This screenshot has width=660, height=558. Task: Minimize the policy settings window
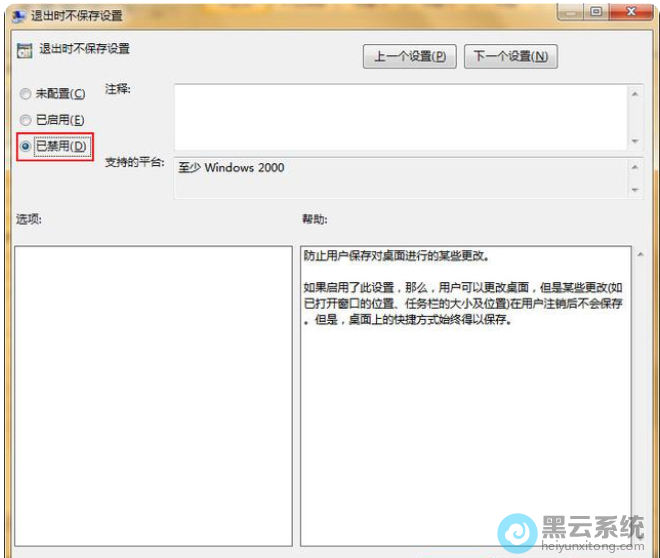(571, 12)
